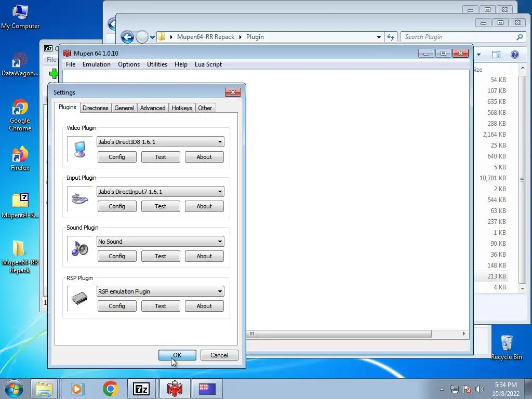This screenshot has width=532, height=399.
Task: Open the volume control in tray
Action: click(x=480, y=389)
